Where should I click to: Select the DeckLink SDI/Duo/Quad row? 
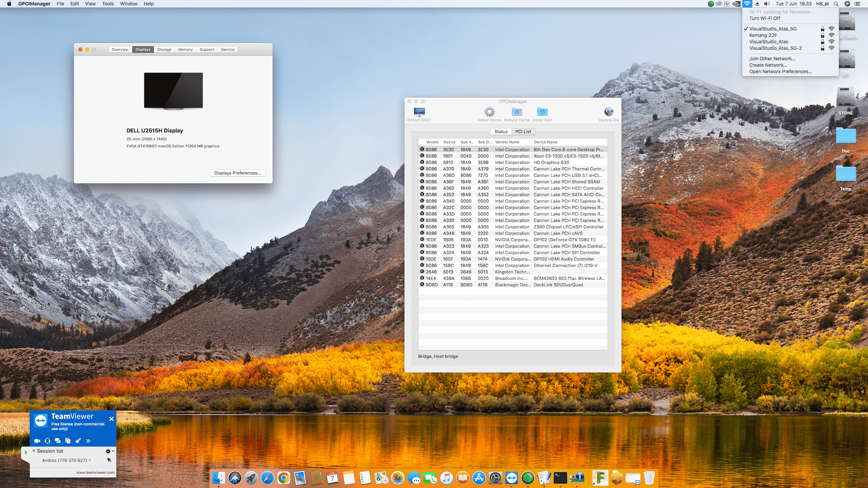coord(513,285)
